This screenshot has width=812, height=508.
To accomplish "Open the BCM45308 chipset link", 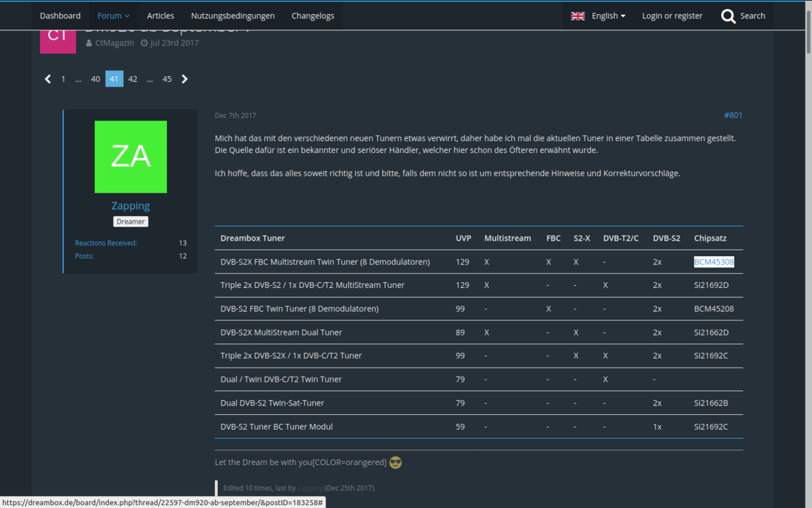I will (713, 262).
